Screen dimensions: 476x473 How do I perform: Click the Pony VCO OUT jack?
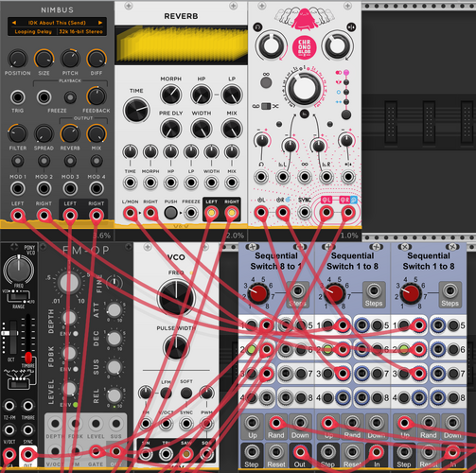coord(28,454)
